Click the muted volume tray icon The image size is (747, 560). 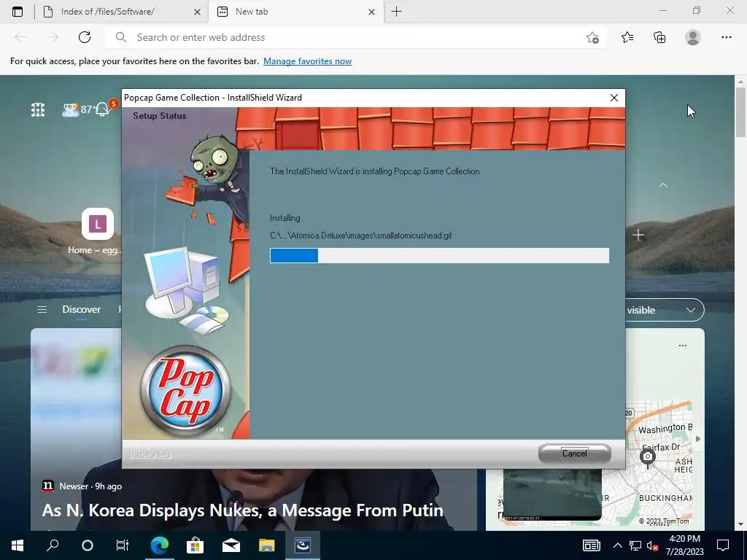653,545
